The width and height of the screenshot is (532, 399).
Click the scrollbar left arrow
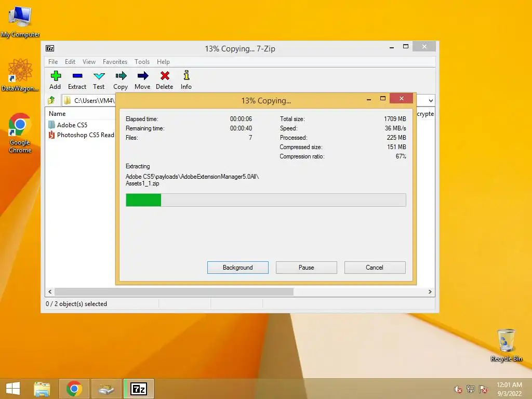[x=50, y=292]
